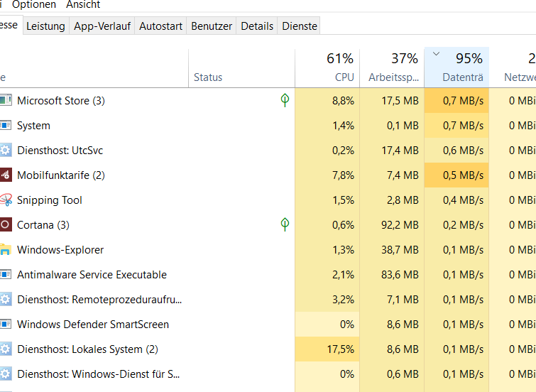Click the Diensthost: Remoteprozeduraufruf gear icon
The width and height of the screenshot is (536, 392).
6,299
